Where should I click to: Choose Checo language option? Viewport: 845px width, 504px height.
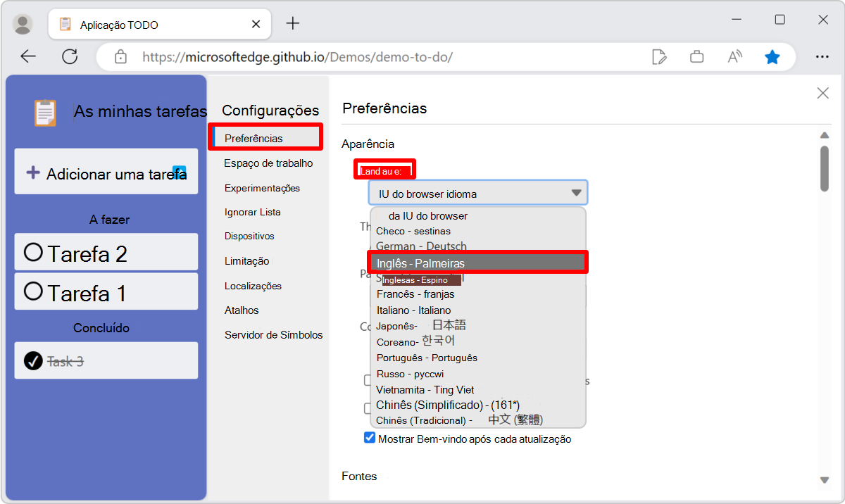(477, 231)
